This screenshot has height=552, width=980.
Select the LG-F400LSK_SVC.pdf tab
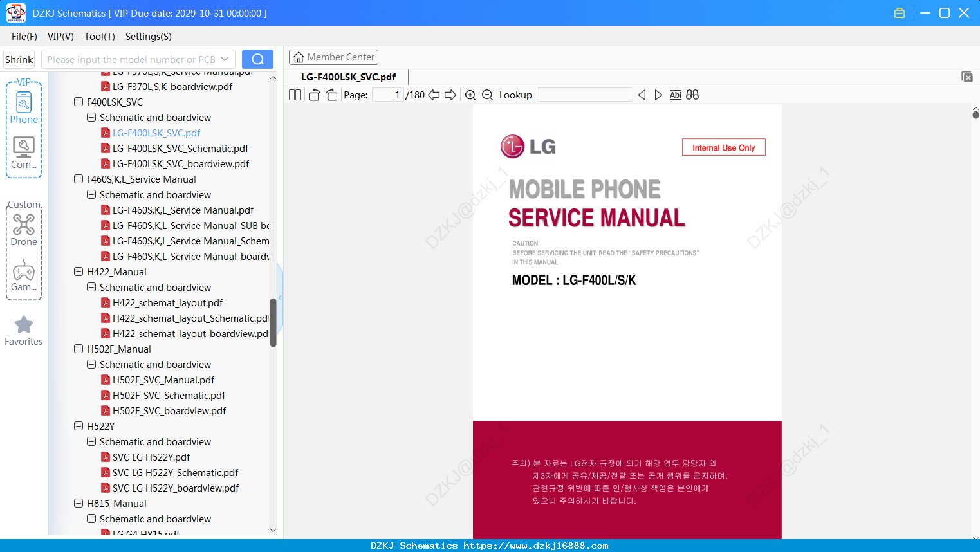[x=349, y=77]
